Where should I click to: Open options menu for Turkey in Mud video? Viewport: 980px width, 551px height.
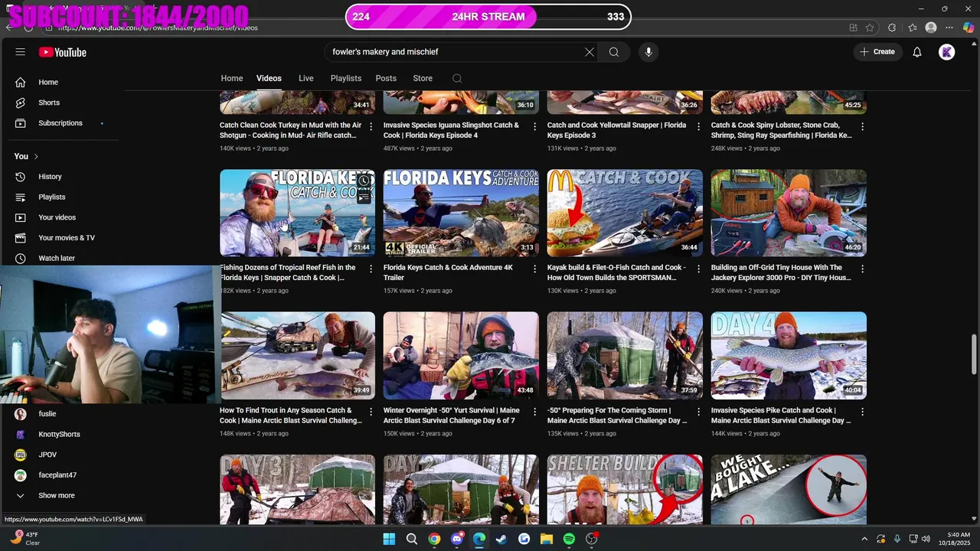point(371,126)
